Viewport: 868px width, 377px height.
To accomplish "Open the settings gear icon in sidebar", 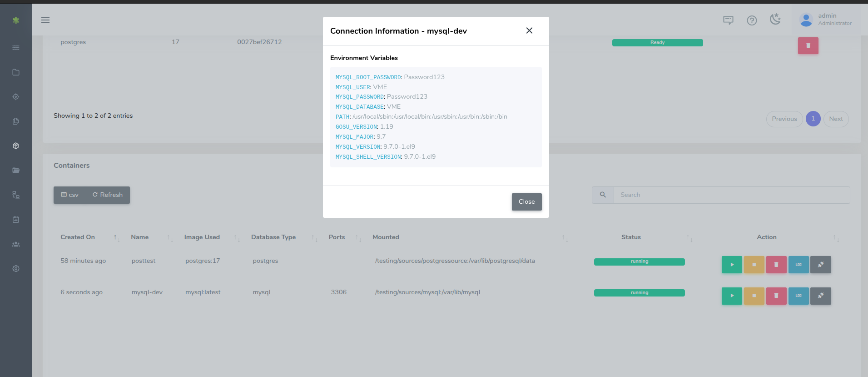I will click(16, 269).
